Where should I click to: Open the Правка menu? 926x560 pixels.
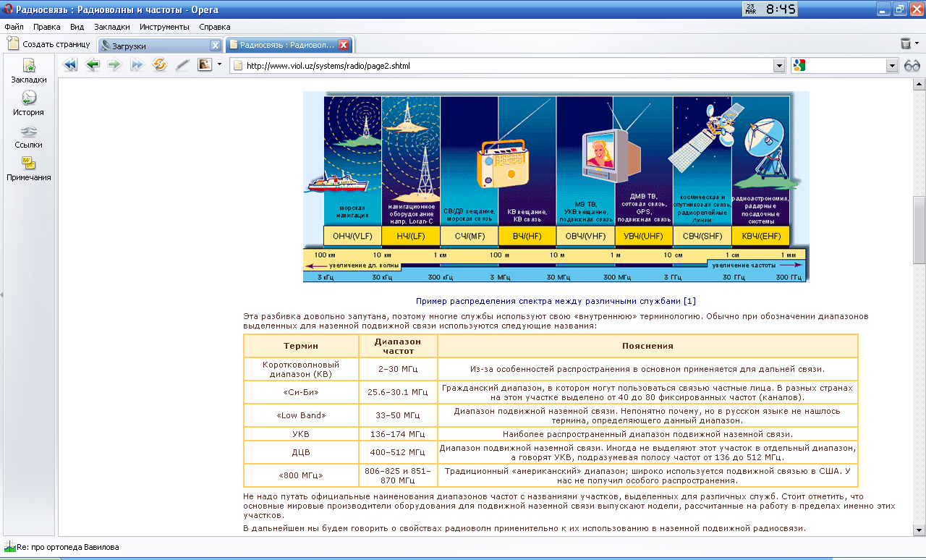pyautogui.click(x=46, y=27)
